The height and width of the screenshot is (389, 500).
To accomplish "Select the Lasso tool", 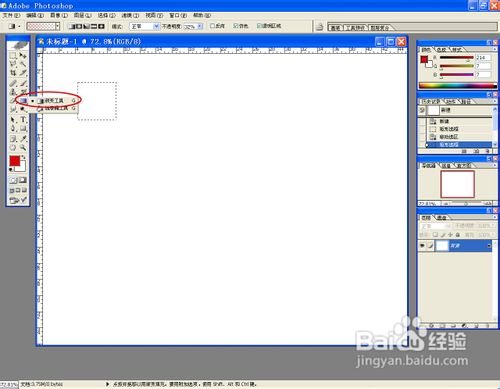I will (13, 64).
